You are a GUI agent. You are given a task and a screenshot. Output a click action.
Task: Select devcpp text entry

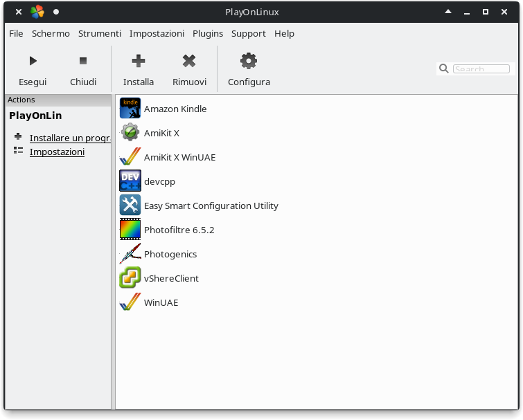(x=159, y=181)
